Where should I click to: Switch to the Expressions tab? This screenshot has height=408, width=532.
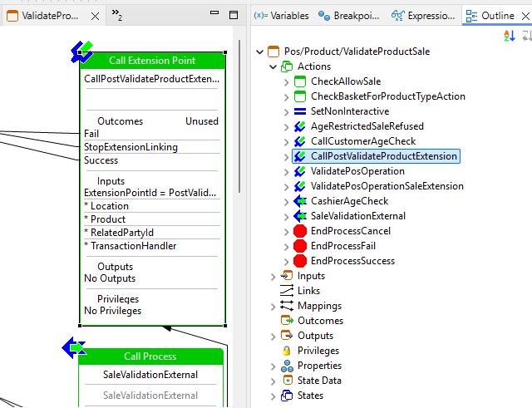(x=423, y=16)
